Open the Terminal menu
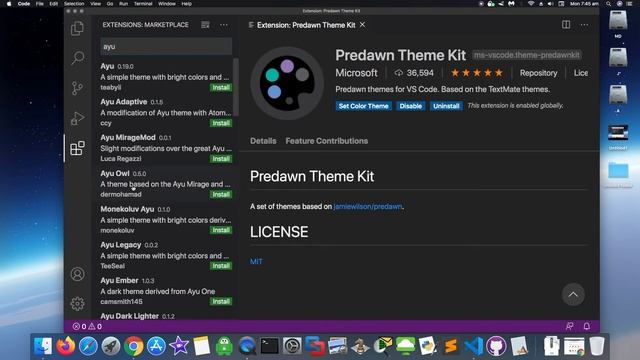The height and width of the screenshot is (360, 640). pos(143,4)
